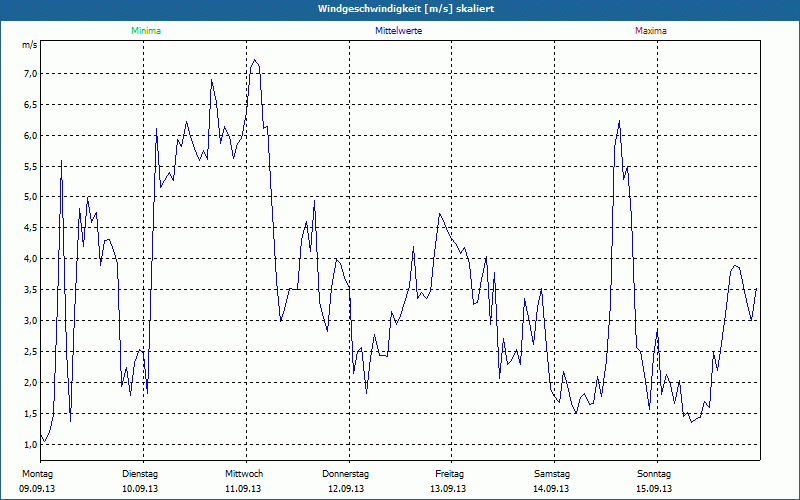
Task: Click the date 13.09.13
Action: [x=448, y=489]
